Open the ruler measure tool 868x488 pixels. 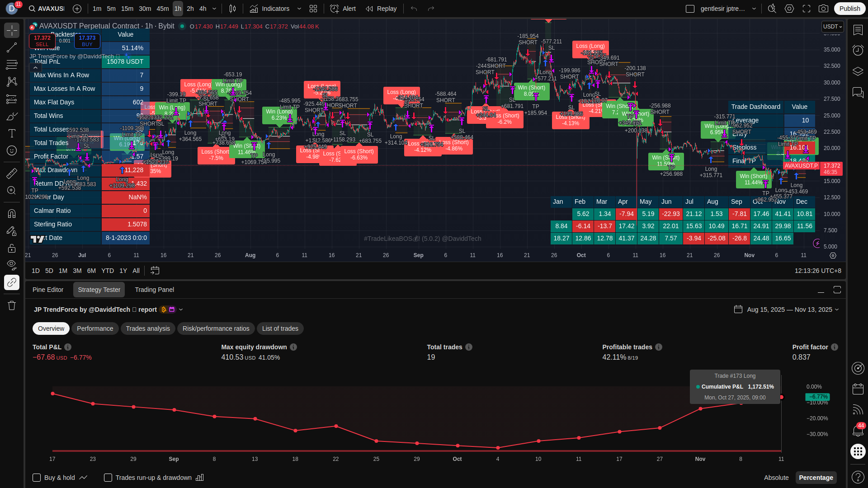(x=12, y=173)
